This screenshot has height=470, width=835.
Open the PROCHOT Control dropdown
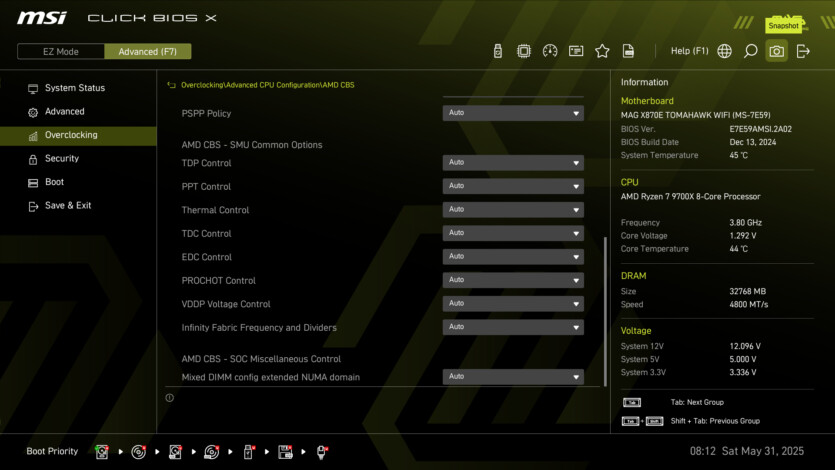513,279
